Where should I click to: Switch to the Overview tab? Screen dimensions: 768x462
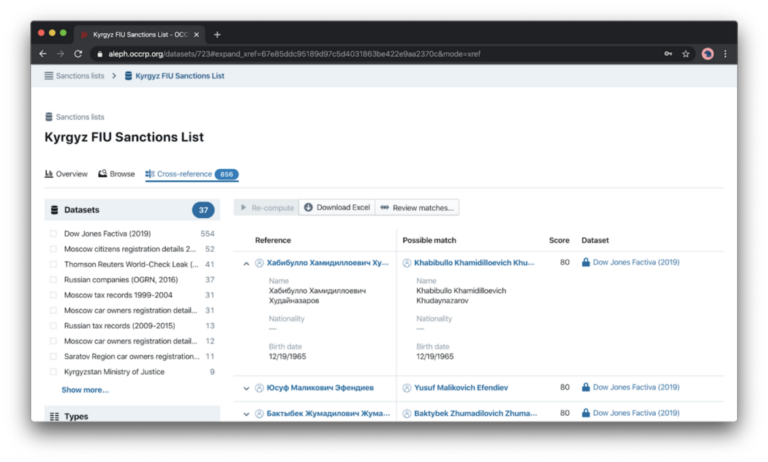pyautogui.click(x=66, y=174)
